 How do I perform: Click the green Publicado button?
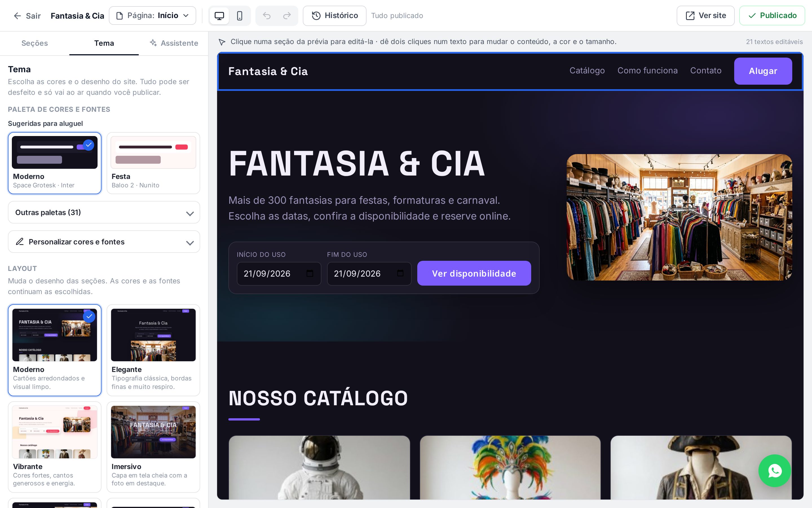tap(772, 16)
